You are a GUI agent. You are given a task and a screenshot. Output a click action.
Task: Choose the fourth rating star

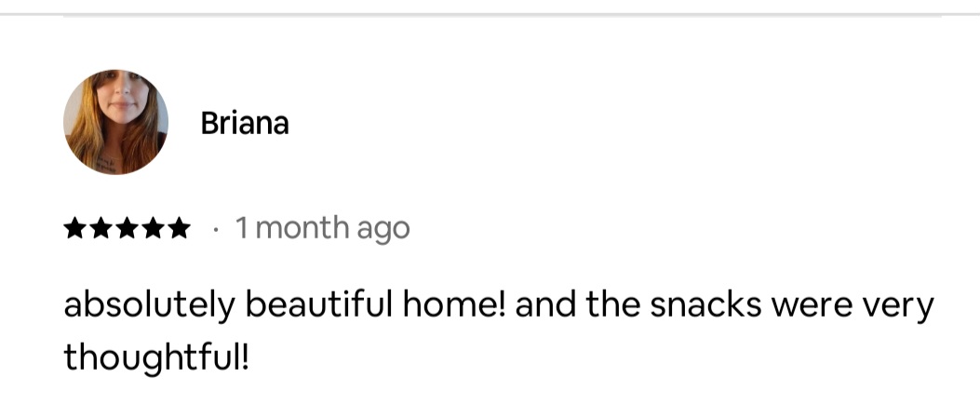(152, 228)
